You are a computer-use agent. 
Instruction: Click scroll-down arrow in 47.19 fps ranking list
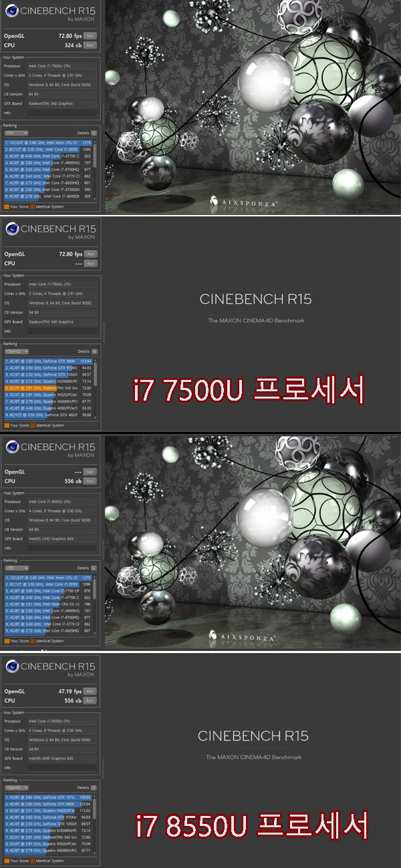tap(94, 853)
